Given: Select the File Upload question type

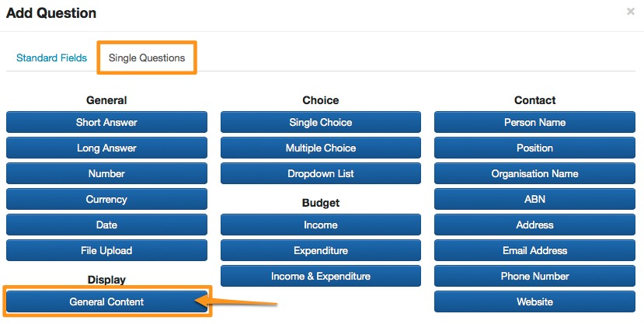Looking at the screenshot, I should (106, 250).
